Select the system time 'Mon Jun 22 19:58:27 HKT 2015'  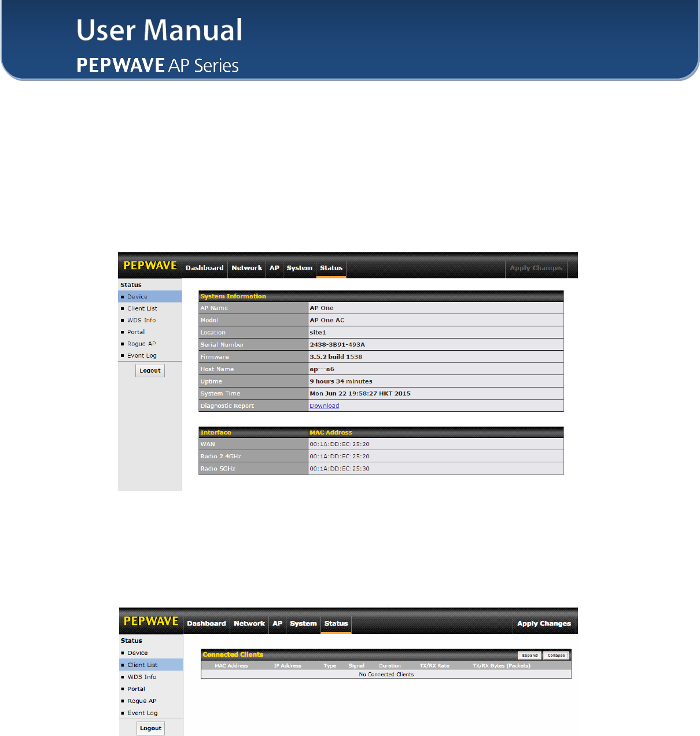click(x=360, y=393)
